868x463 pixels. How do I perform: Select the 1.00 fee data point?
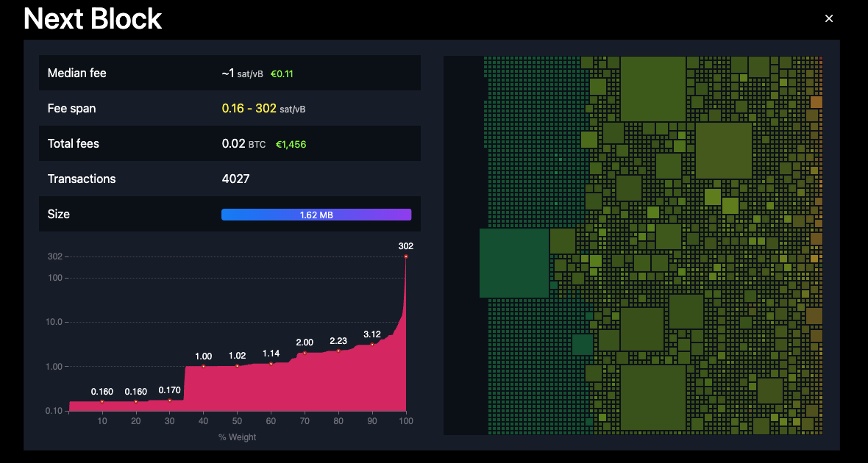(x=203, y=366)
